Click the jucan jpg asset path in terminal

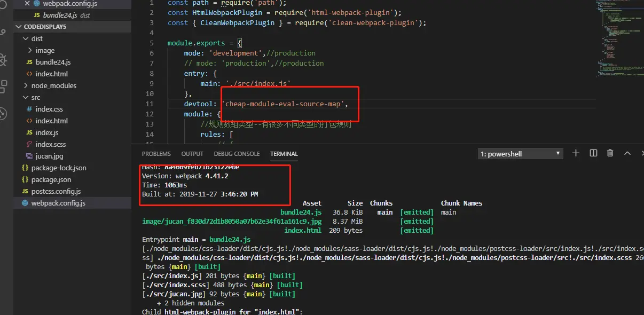coord(232,221)
